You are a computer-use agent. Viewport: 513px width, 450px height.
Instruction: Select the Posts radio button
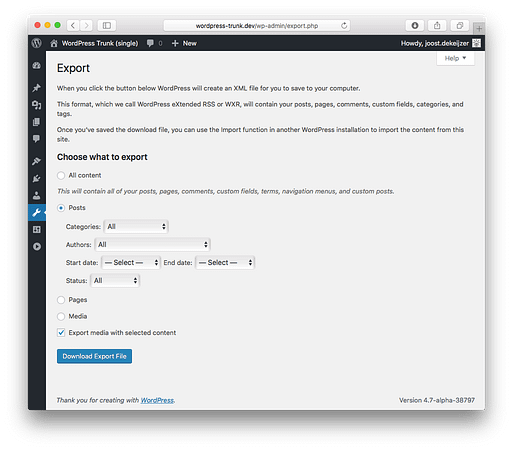[x=61, y=208]
